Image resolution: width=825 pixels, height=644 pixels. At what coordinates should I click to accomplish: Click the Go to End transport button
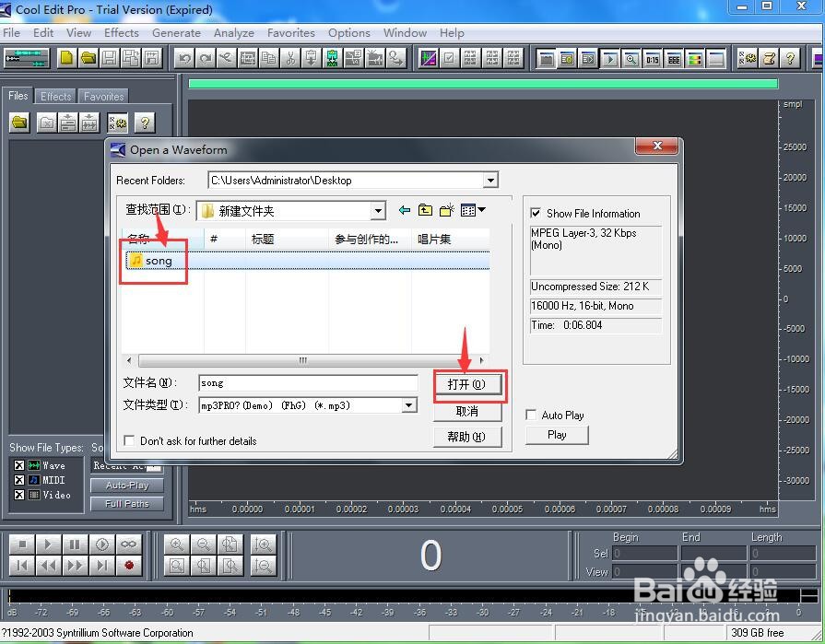[x=101, y=566]
